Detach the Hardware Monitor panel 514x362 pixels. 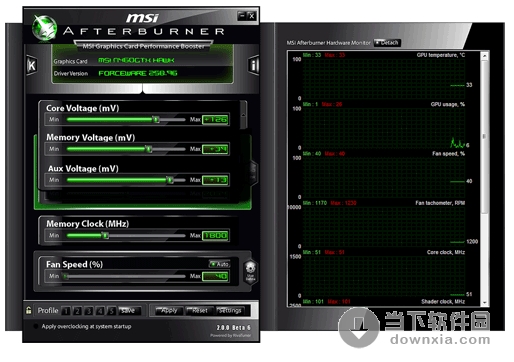point(387,43)
